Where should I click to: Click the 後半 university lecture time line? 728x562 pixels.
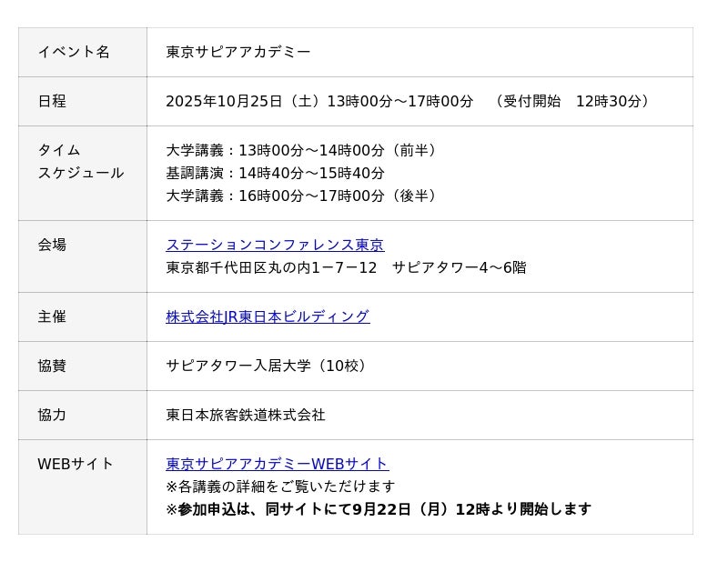click(x=304, y=196)
